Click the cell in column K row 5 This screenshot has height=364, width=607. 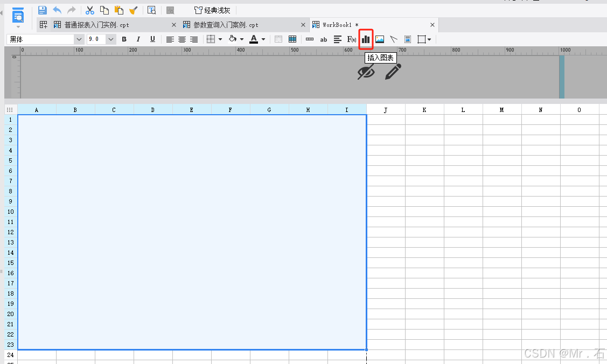click(x=424, y=160)
